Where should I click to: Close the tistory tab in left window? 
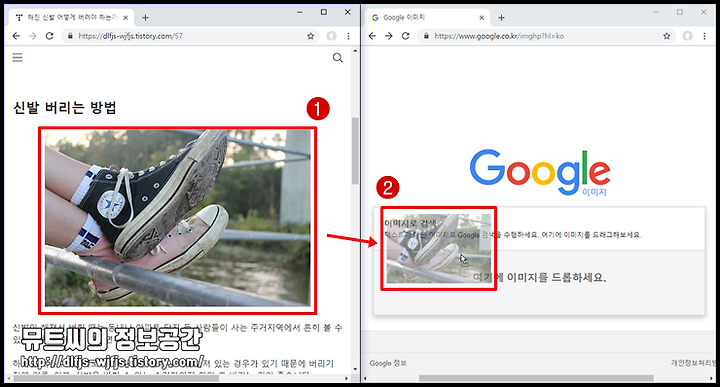point(126,17)
